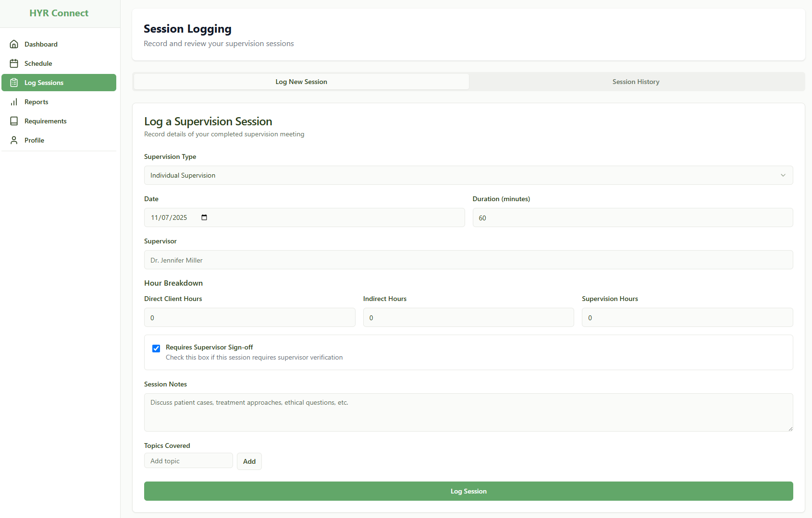Click the Add topic input box

188,460
